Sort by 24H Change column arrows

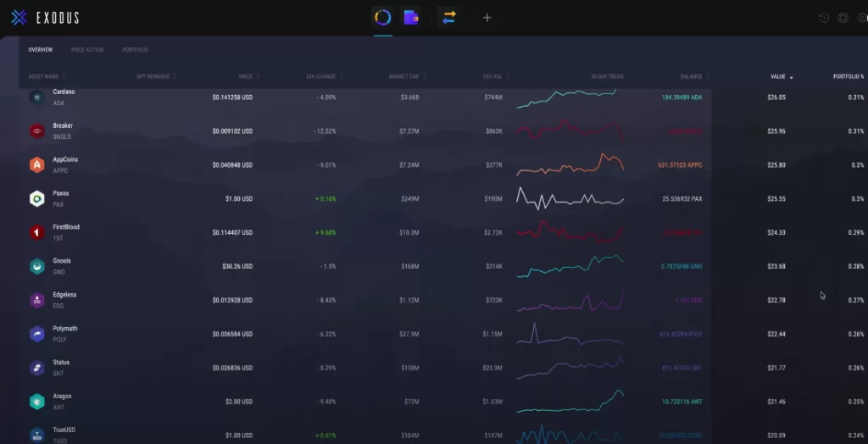pos(341,76)
